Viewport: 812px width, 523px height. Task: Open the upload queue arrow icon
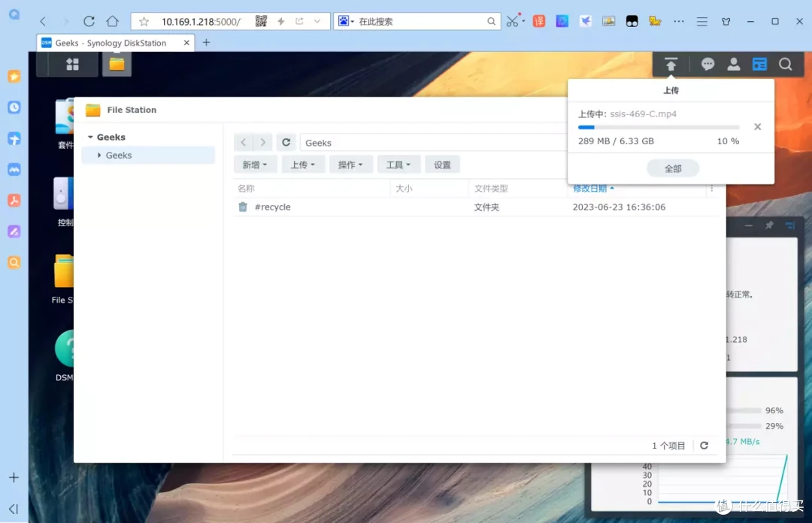[671, 64]
